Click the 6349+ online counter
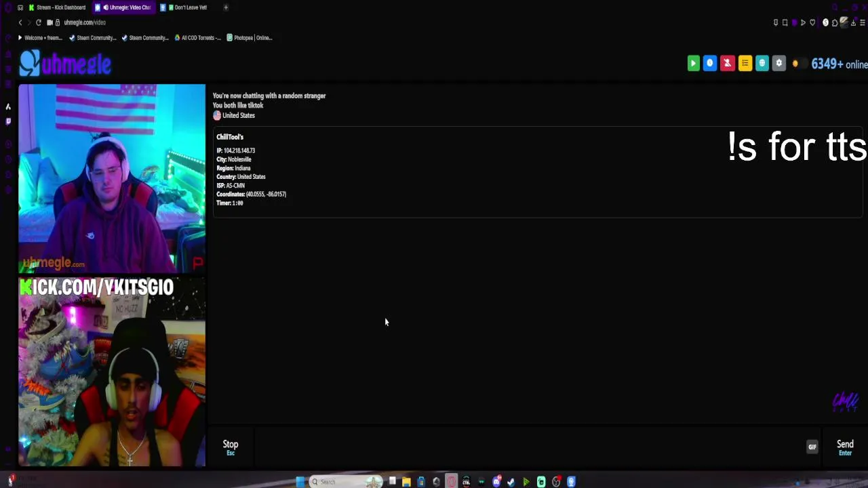This screenshot has width=868, height=488. [x=840, y=64]
